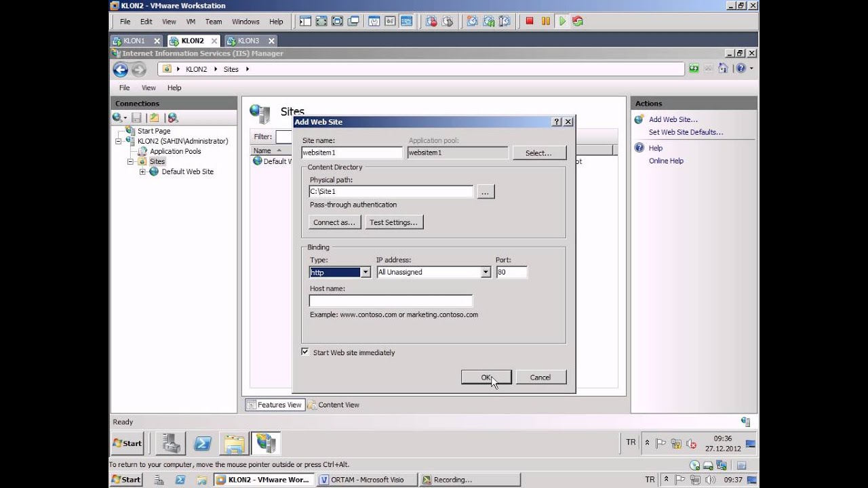Expand the breadcrumb arrow after Sites
The height and width of the screenshot is (488, 868).
click(x=248, y=69)
